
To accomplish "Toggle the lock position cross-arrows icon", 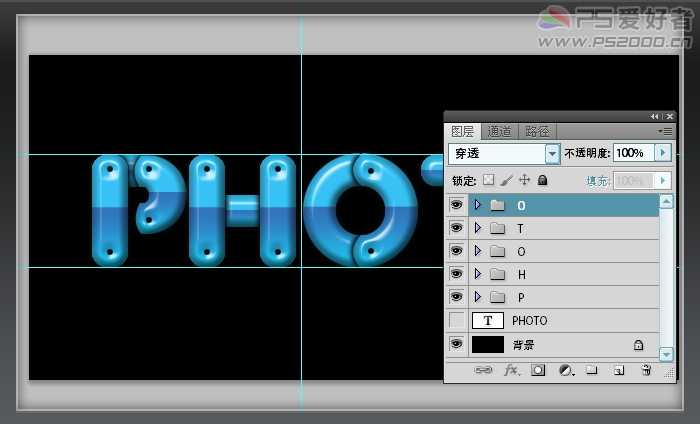I will pyautogui.click(x=525, y=180).
